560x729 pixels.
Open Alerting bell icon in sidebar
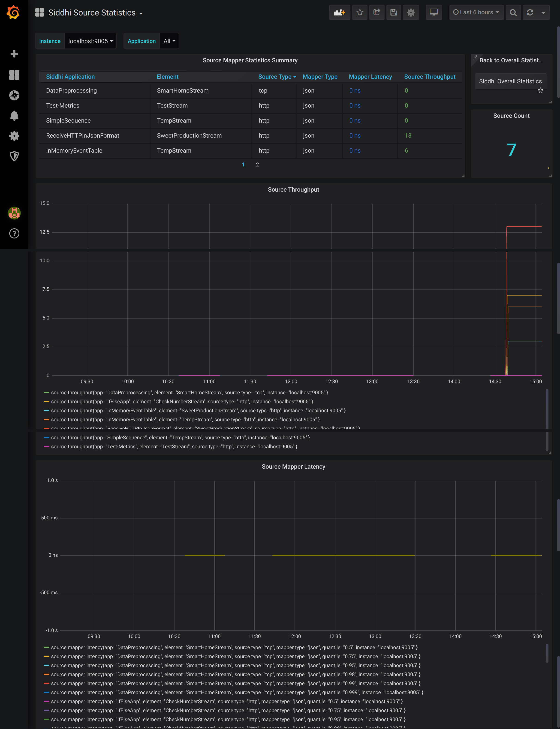point(14,116)
